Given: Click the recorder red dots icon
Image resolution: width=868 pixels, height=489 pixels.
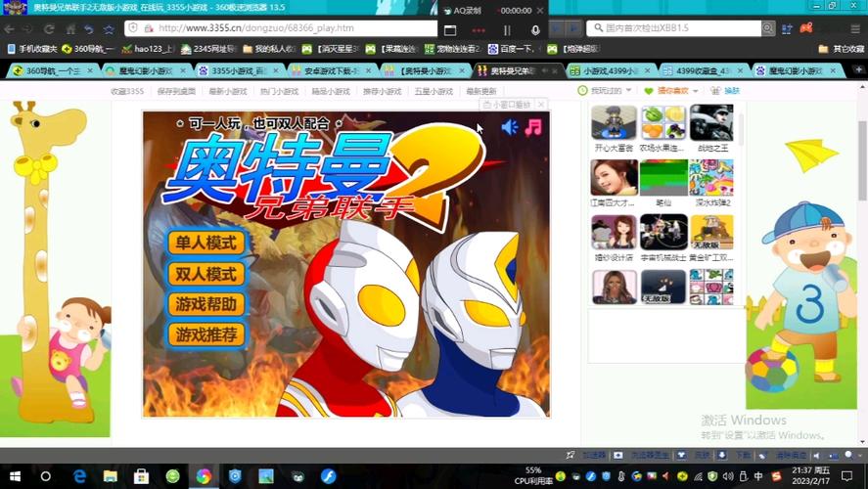Looking at the screenshot, I should [479, 30].
